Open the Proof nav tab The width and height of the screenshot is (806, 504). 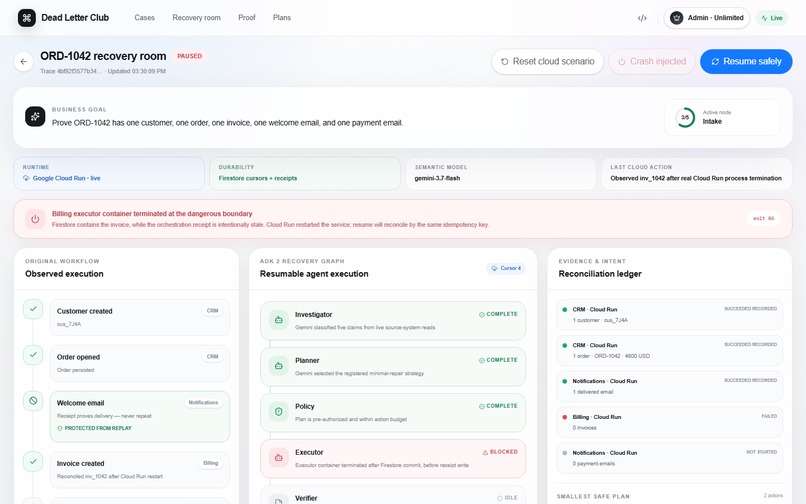247,17
